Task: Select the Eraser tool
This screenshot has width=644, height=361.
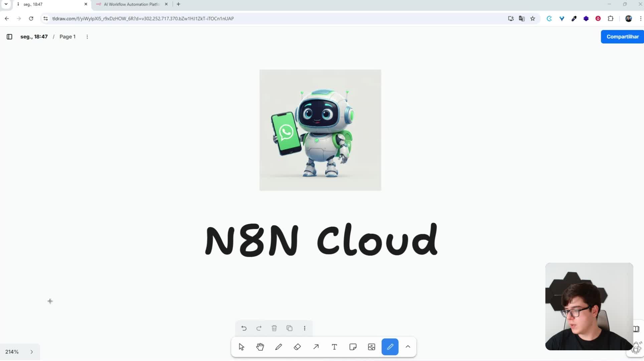Action: click(297, 347)
